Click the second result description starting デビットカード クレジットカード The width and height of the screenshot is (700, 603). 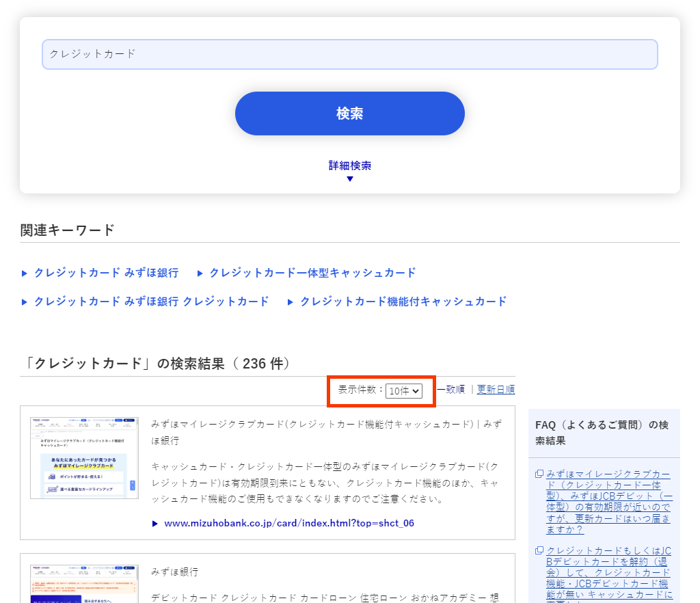click(325, 598)
